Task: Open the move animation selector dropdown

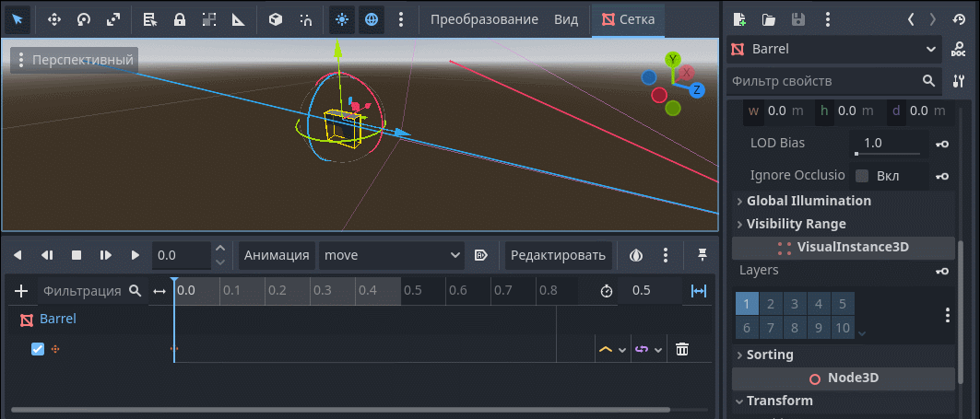Action: 390,255
